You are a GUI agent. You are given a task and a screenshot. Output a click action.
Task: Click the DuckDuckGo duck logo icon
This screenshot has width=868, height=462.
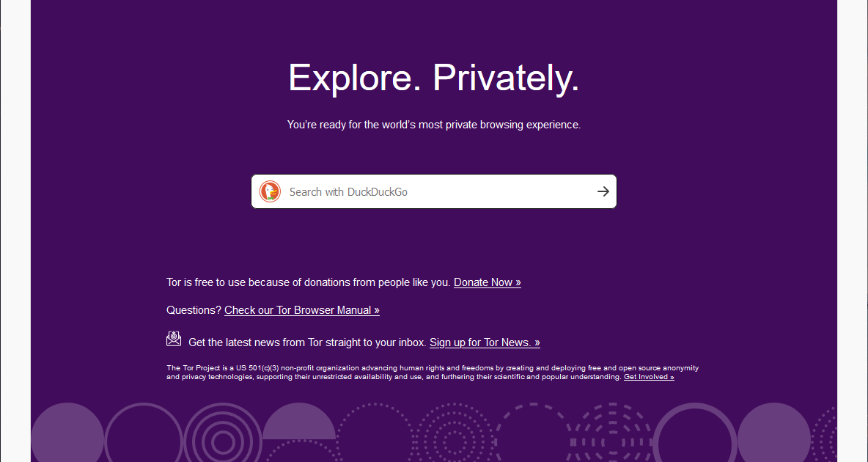pos(270,191)
